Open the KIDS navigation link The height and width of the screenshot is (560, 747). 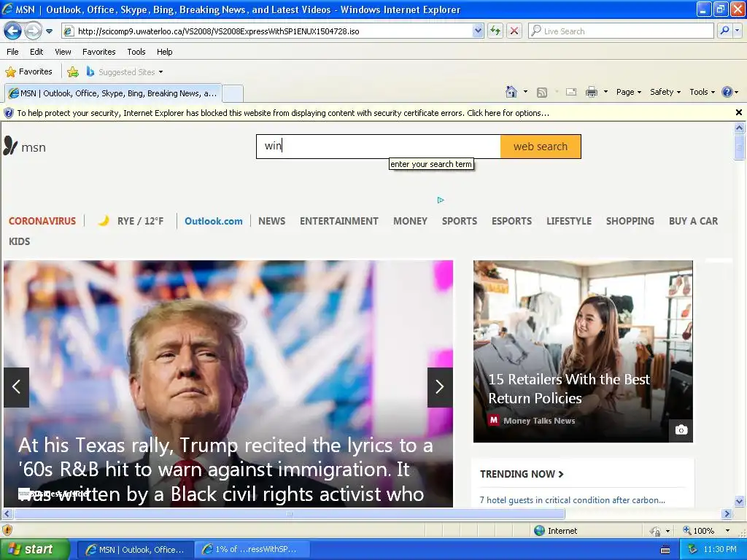[19, 241]
